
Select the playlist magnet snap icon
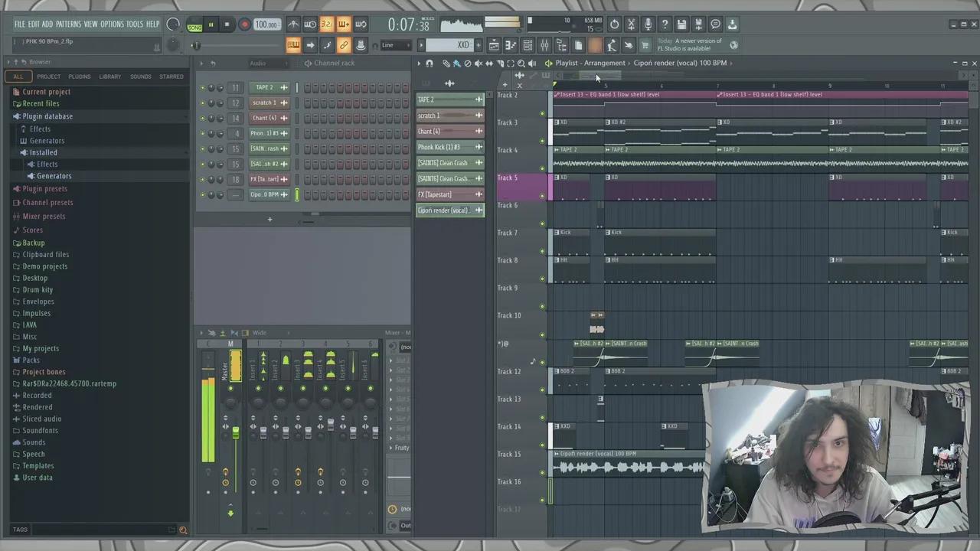pos(430,64)
